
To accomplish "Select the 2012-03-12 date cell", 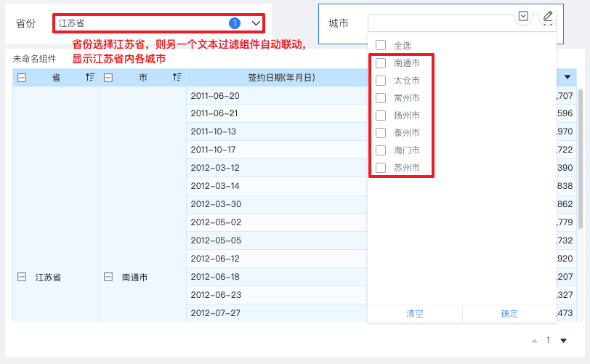I will (x=277, y=168).
